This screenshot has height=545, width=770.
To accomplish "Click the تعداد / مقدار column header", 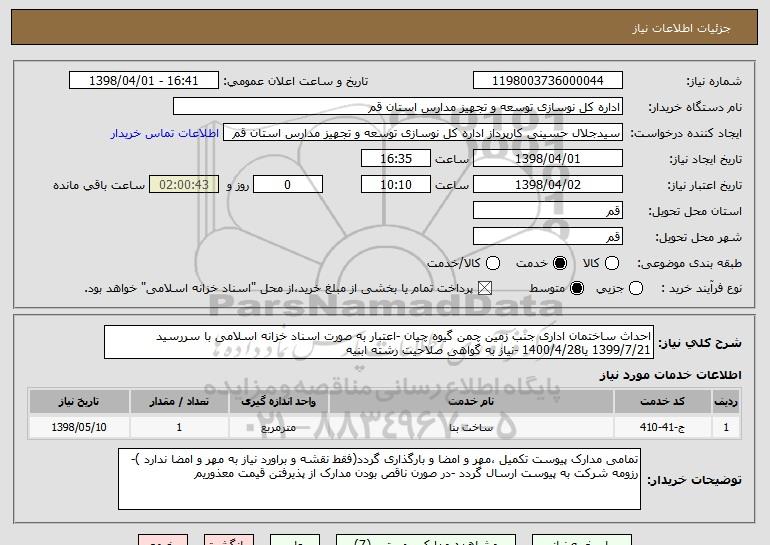I will click(x=179, y=401).
